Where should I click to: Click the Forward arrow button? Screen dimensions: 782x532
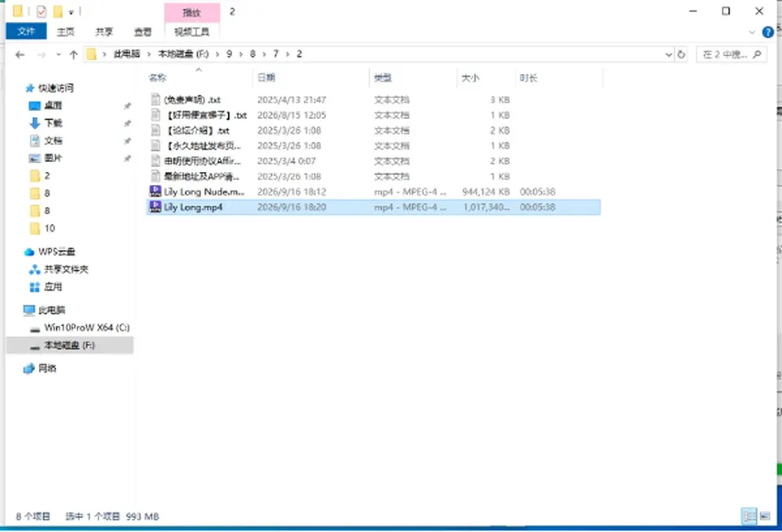pyautogui.click(x=42, y=55)
